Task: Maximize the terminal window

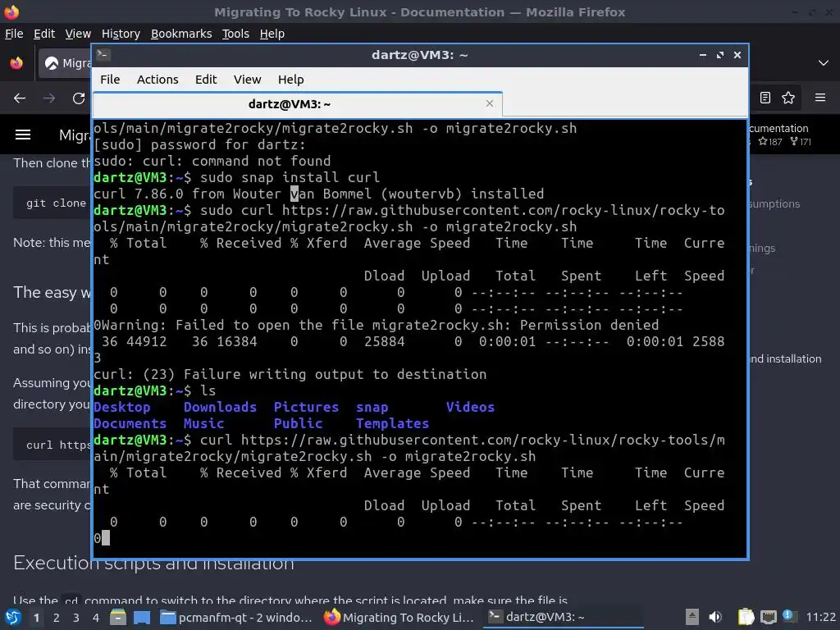Action: point(720,55)
